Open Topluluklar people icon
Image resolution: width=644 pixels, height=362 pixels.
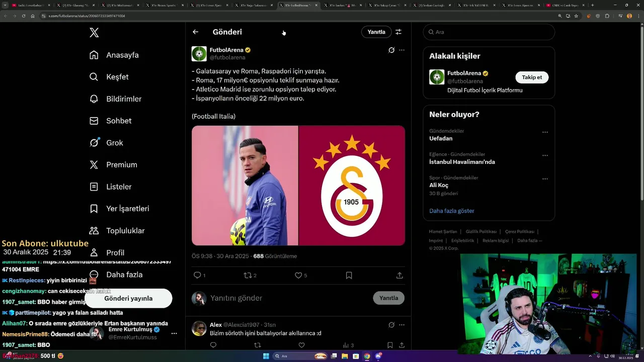94,231
